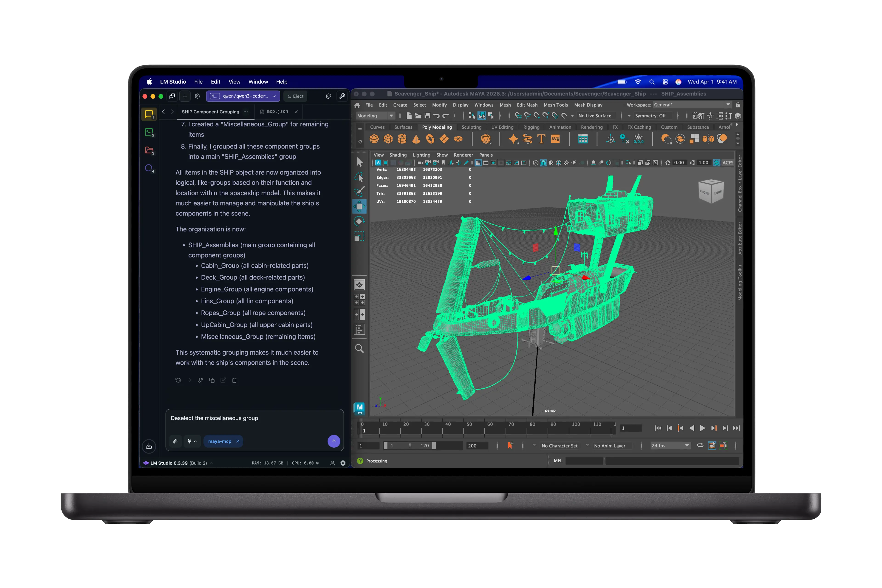Viewport: 882px width, 588px height.
Task: Click the save scene icon
Action: 427,116
